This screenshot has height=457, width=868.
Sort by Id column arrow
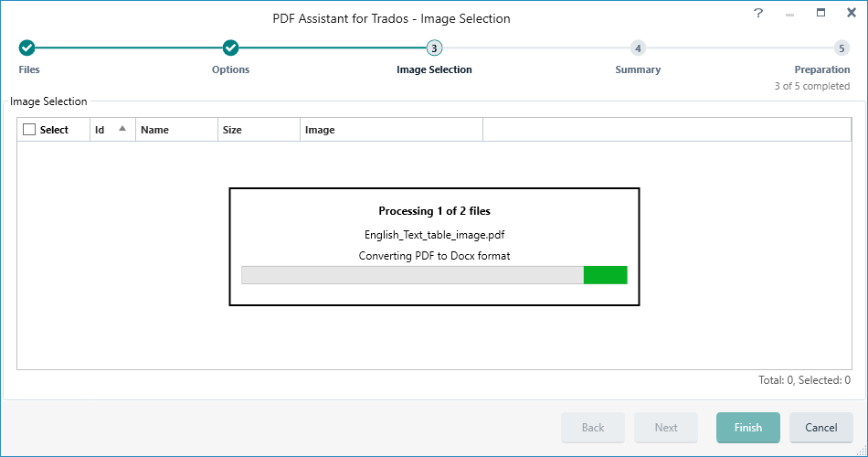(122, 129)
